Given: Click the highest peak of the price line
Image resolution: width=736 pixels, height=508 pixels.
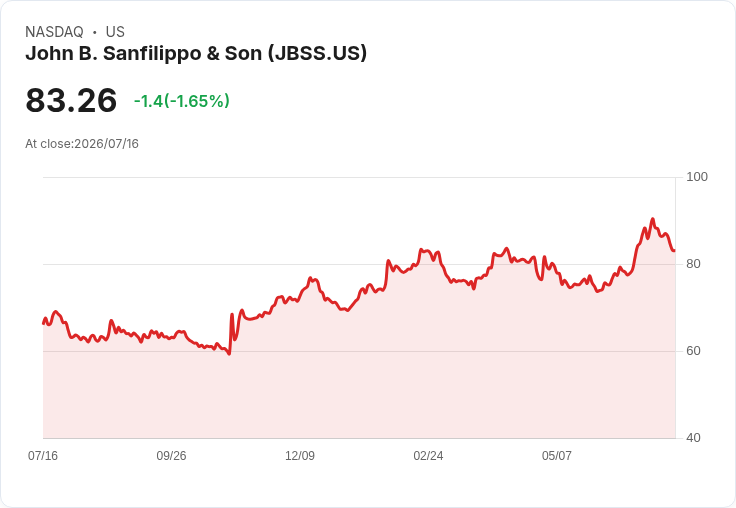Looking at the screenshot, I should (x=652, y=219).
